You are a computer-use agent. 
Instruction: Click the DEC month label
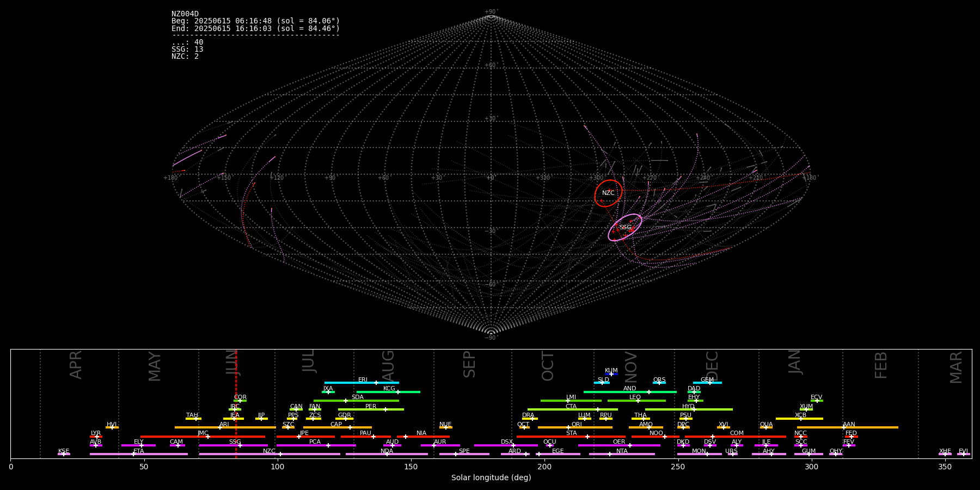click(x=712, y=366)
